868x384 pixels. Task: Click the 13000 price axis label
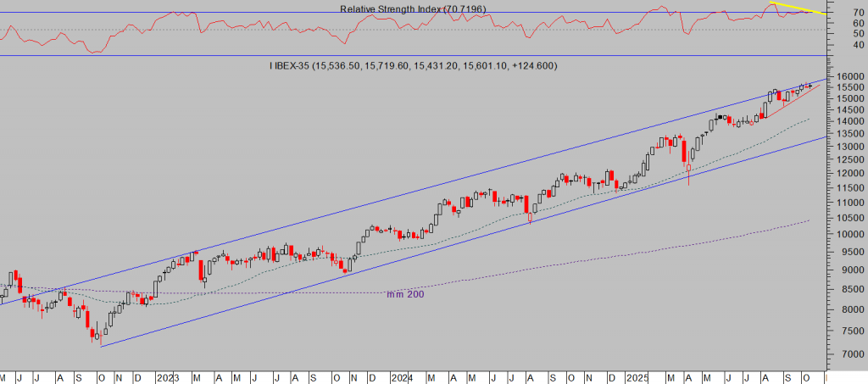tap(850, 147)
